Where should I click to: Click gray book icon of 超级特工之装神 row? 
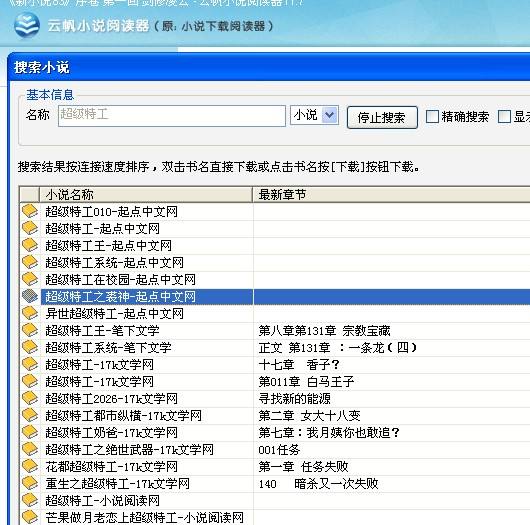30,296
